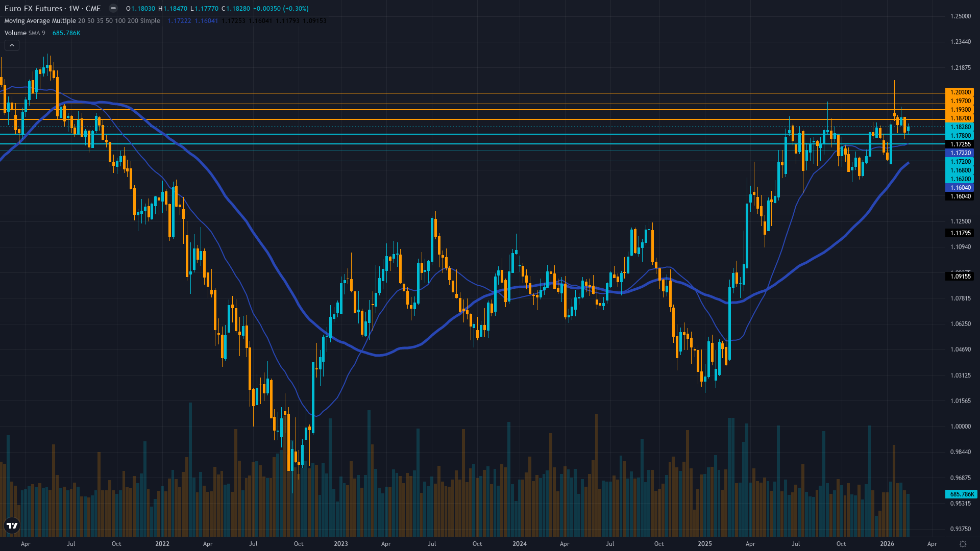Click the 2025 label on time axis

point(705,544)
